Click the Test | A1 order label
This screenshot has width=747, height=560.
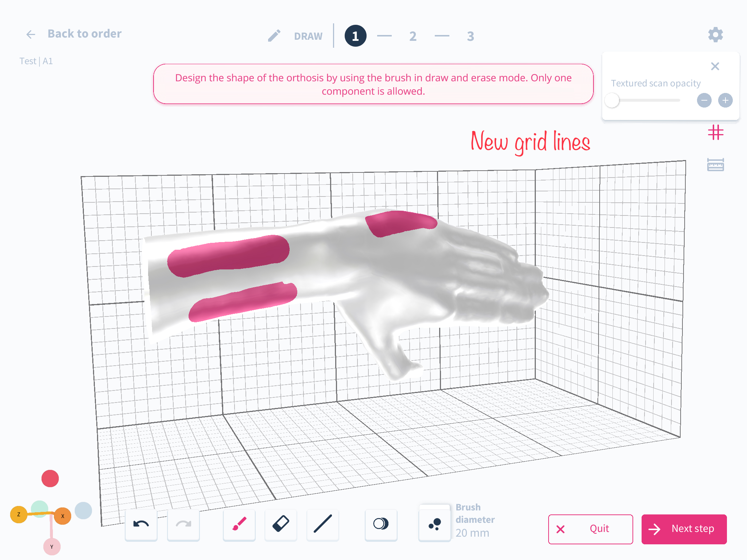click(36, 61)
